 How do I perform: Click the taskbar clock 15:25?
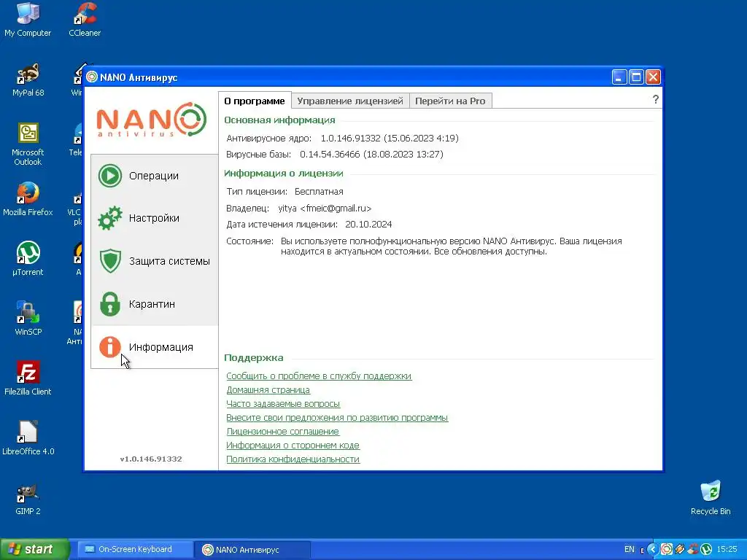click(727, 550)
